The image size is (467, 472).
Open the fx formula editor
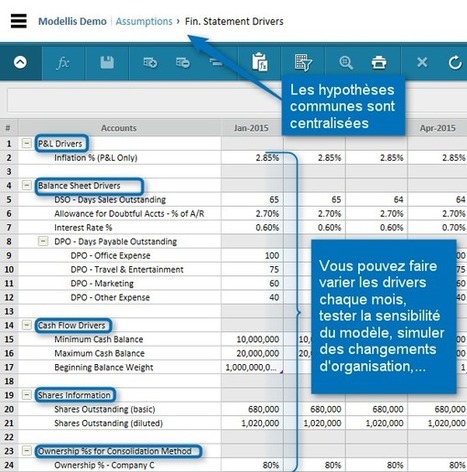point(63,63)
